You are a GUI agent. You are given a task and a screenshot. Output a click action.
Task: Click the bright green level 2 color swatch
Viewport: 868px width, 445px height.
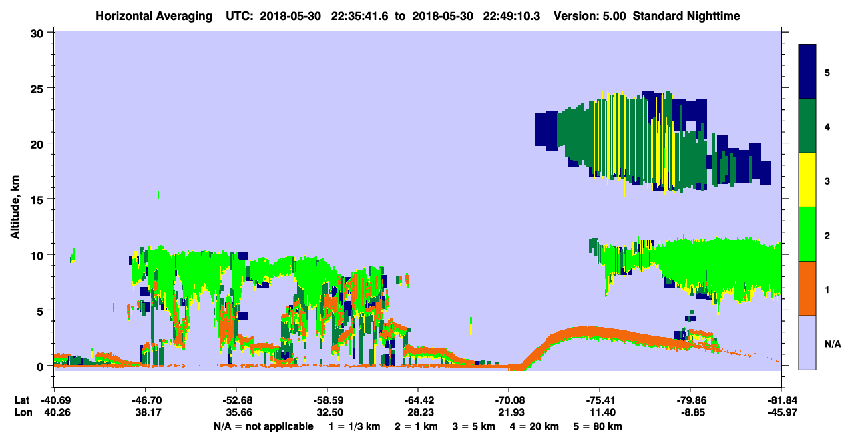(x=807, y=234)
